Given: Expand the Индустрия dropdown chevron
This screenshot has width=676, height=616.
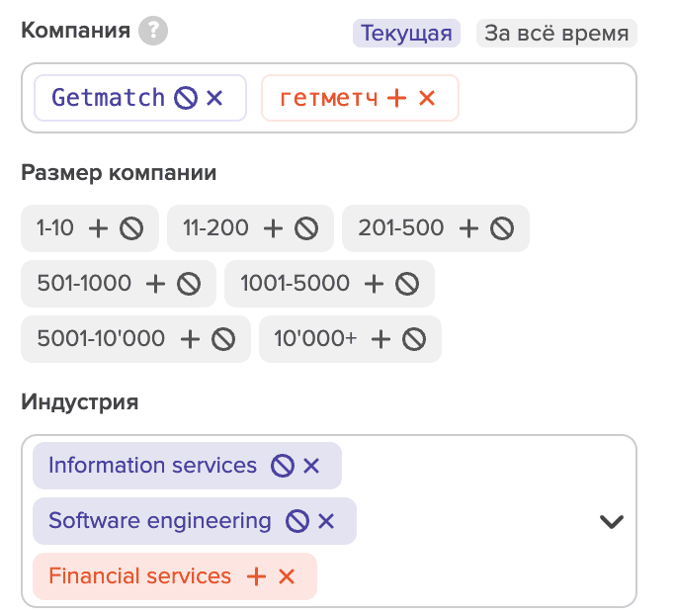Looking at the screenshot, I should pos(612,521).
